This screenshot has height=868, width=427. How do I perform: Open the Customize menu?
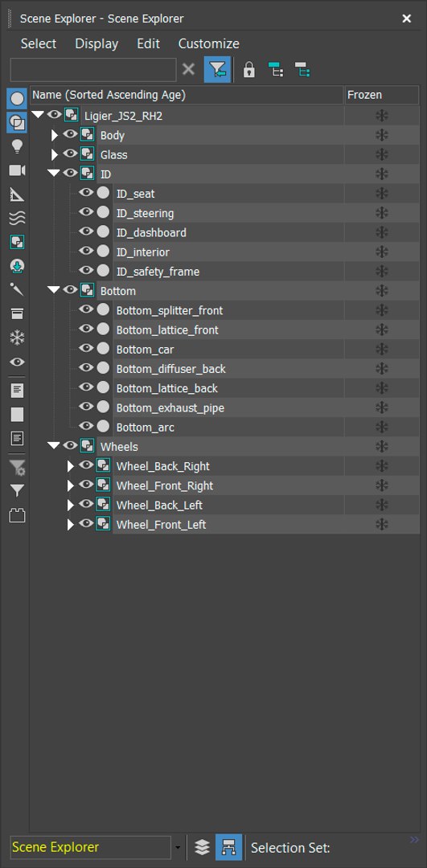tap(209, 43)
